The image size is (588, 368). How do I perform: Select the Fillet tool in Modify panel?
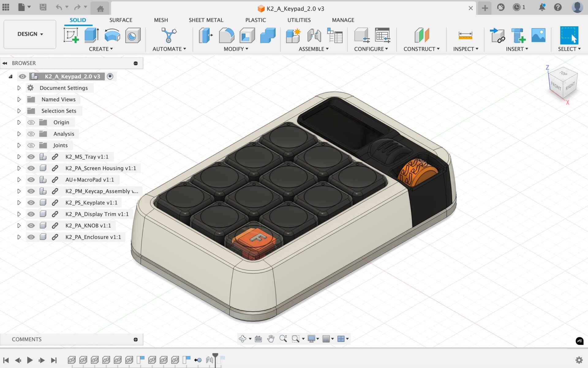pyautogui.click(x=227, y=35)
